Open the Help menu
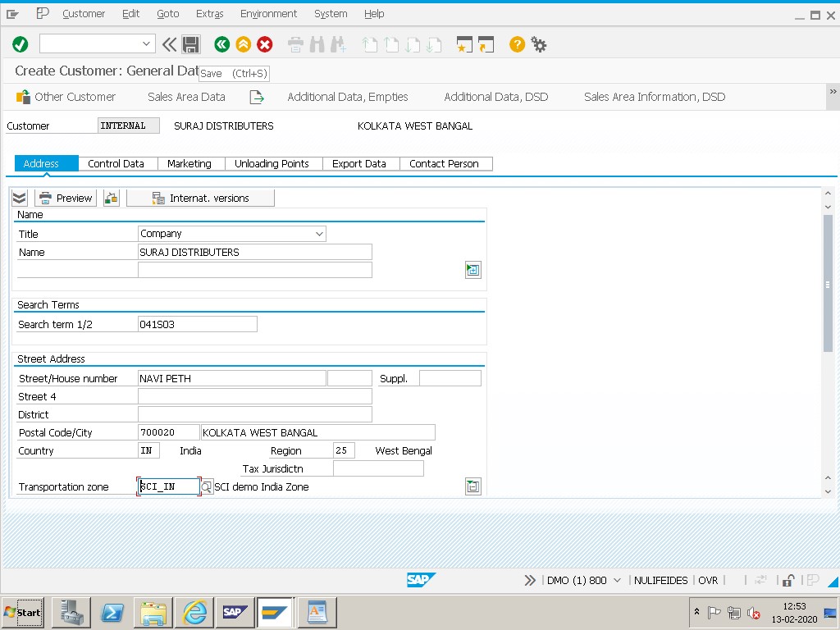 click(x=374, y=14)
